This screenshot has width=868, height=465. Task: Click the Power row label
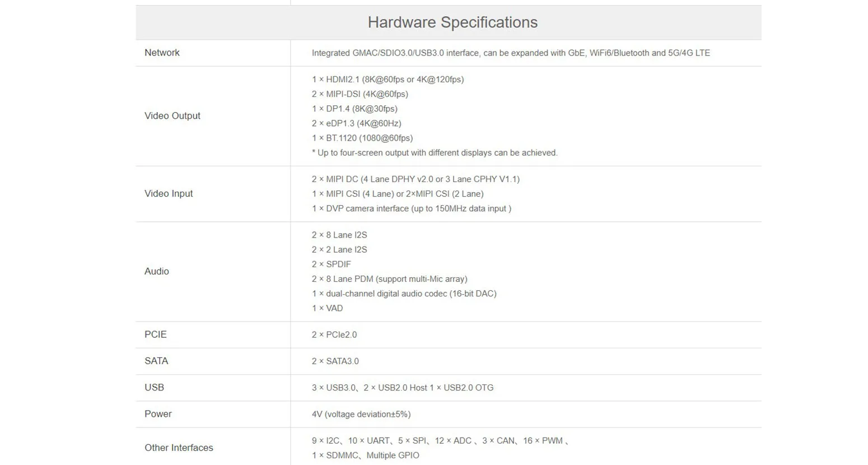[x=158, y=414]
